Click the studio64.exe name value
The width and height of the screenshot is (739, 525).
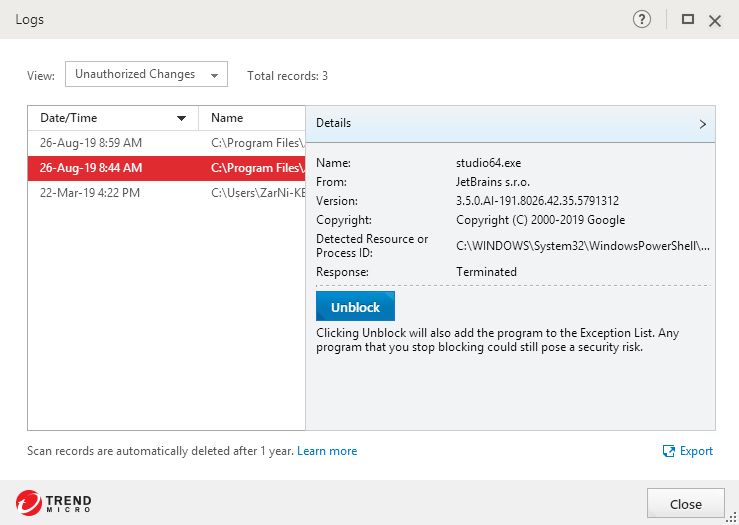coord(488,163)
